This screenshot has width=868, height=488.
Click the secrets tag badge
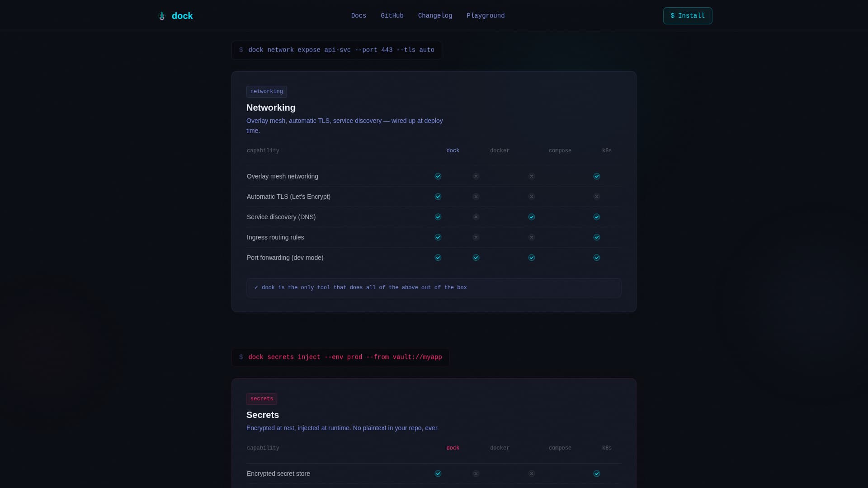tap(262, 399)
